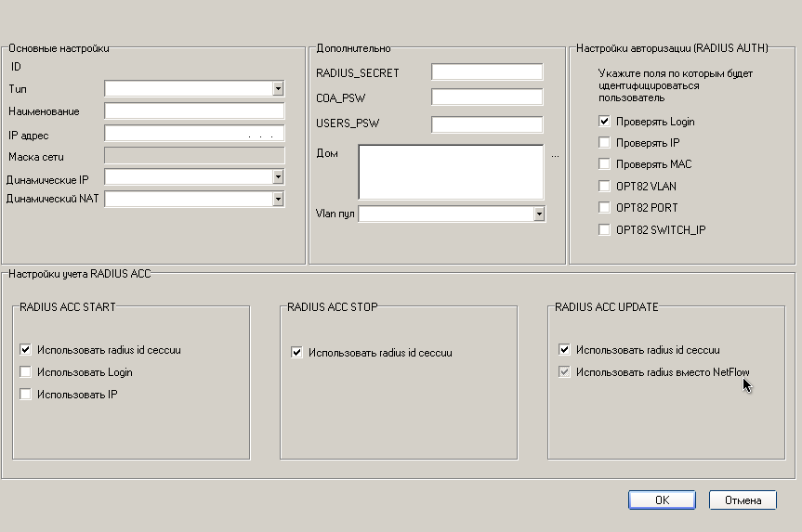
Task: Expand the Vlan пул dropdown
Action: 539,214
